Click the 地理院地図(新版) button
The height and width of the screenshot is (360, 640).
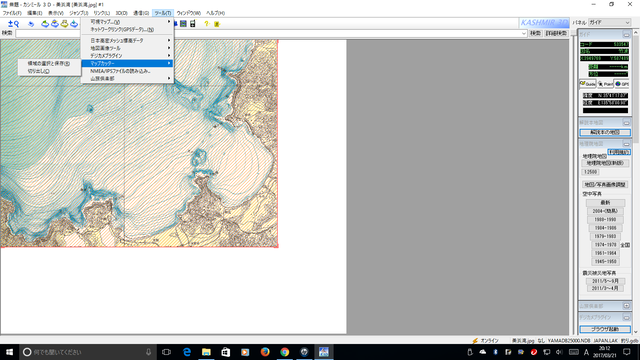[x=605, y=163]
